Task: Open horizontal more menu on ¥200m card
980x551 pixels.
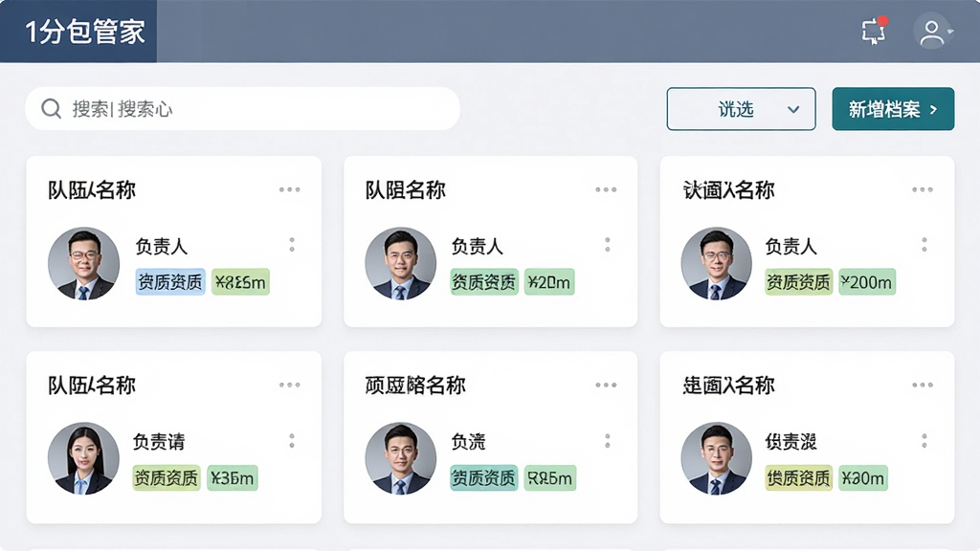Action: pos(922,189)
